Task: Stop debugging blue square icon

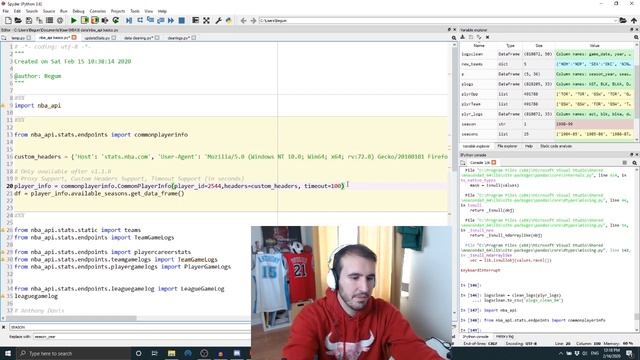Action: pyautogui.click(x=182, y=20)
